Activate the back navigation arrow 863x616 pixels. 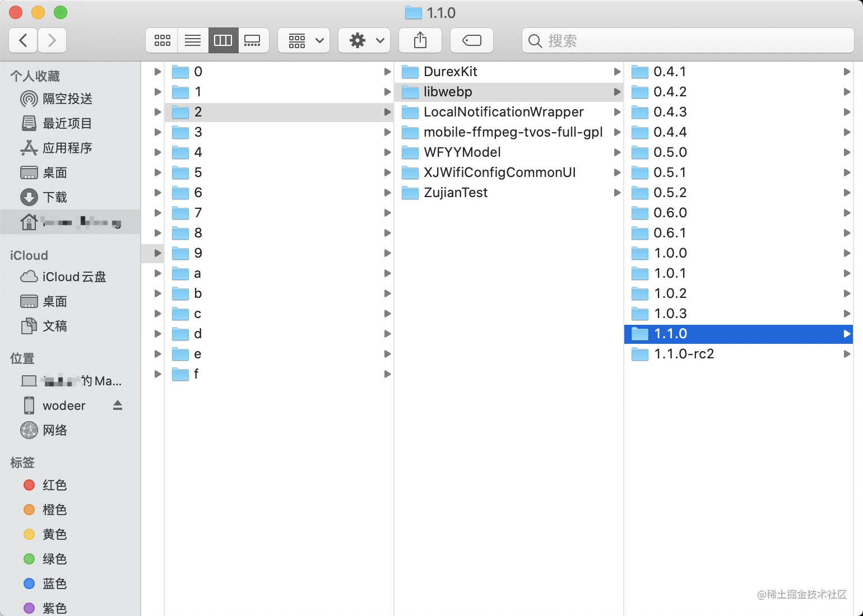[x=22, y=40]
